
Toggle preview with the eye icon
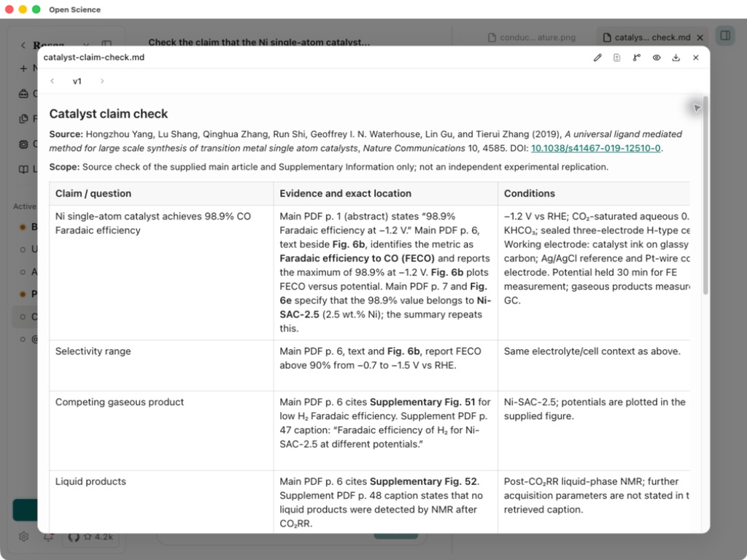[x=657, y=58]
